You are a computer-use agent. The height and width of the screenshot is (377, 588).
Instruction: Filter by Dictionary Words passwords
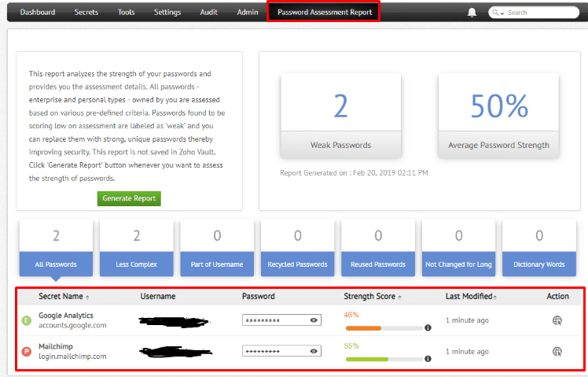[539, 248]
